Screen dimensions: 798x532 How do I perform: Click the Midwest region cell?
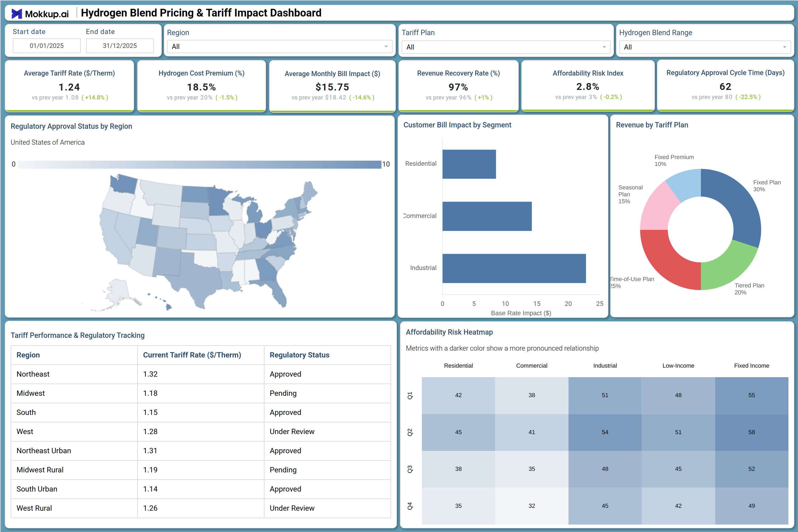click(x=74, y=393)
